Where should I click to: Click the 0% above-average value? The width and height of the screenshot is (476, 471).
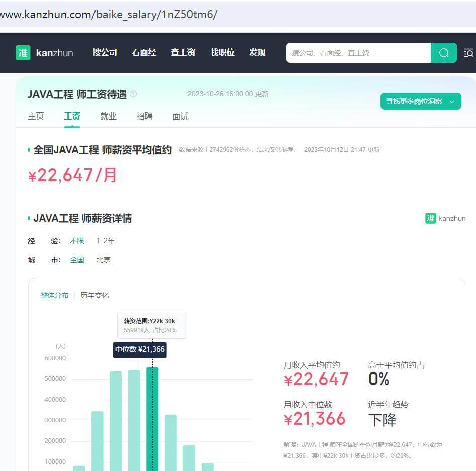[x=378, y=379]
